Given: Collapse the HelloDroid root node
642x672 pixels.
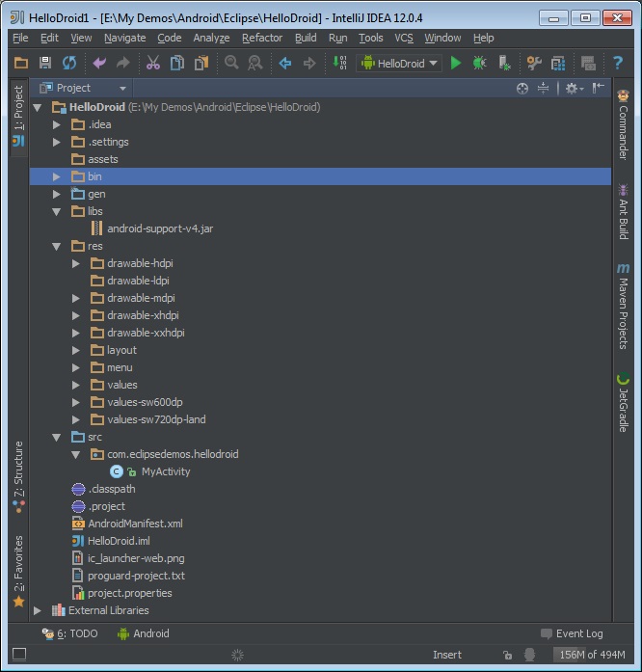Looking at the screenshot, I should coord(38,108).
